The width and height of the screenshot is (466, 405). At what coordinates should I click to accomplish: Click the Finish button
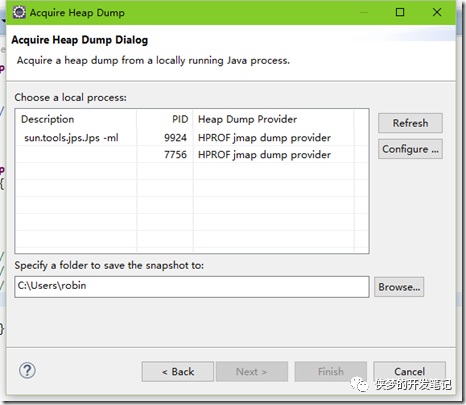[331, 371]
